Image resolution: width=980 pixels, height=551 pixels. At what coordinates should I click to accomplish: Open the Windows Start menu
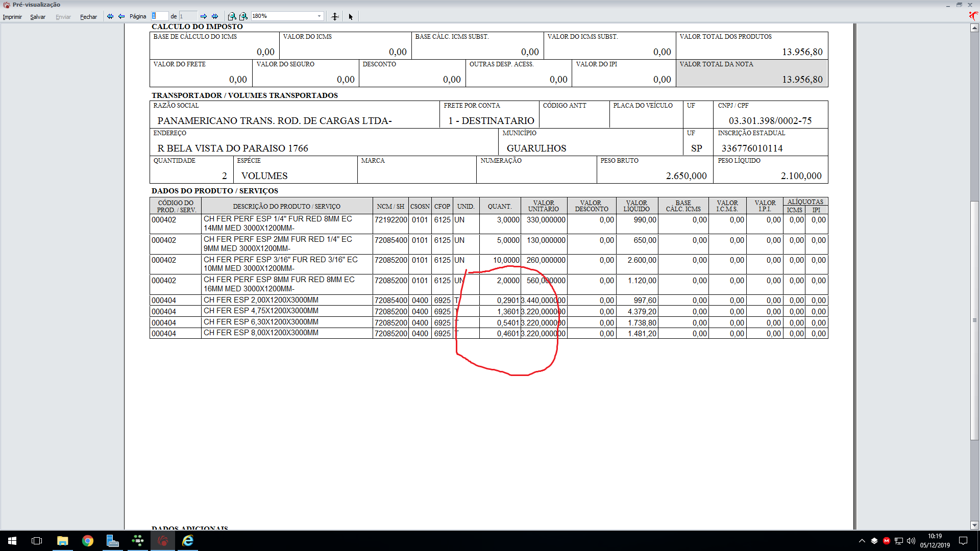(12, 541)
